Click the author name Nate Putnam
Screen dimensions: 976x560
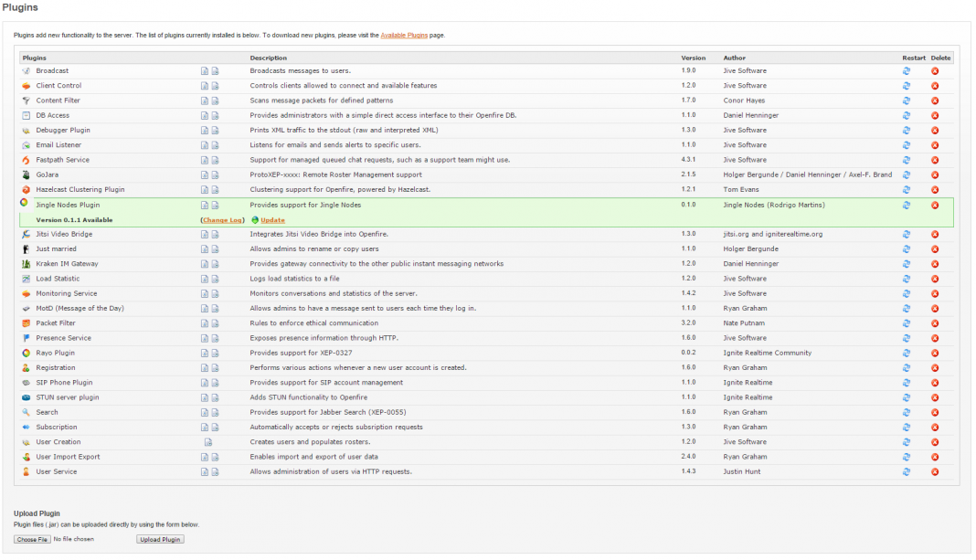tap(744, 323)
